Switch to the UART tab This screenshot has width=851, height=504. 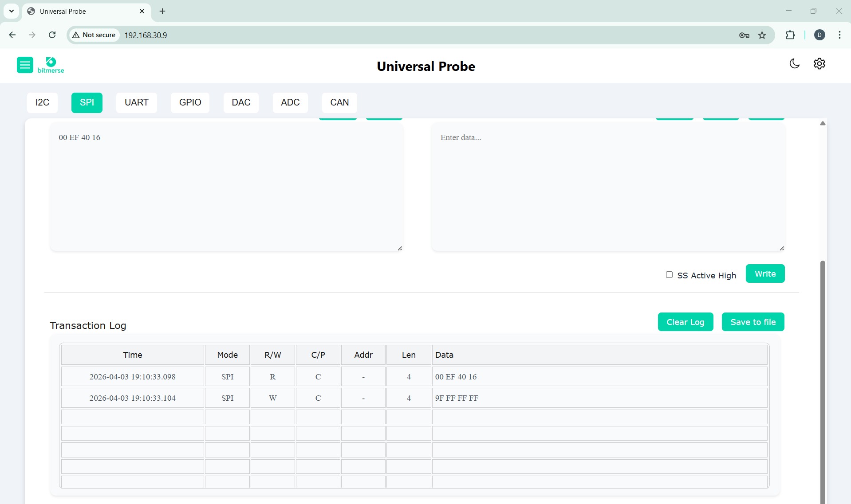click(x=136, y=102)
